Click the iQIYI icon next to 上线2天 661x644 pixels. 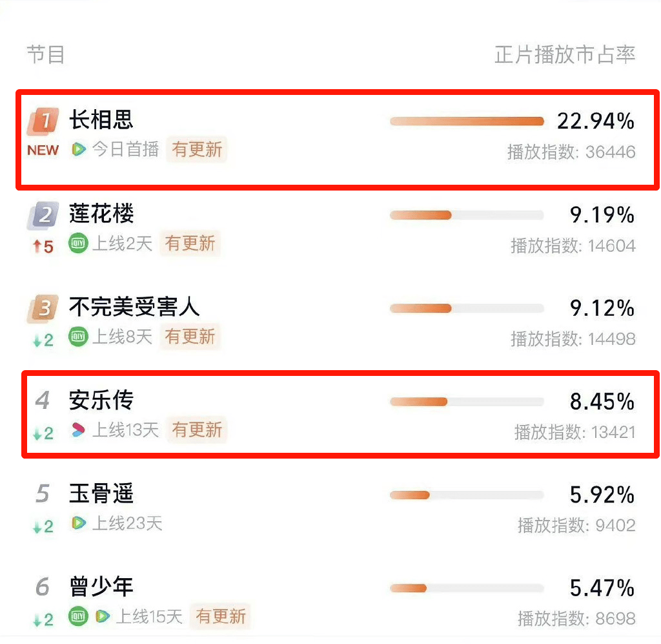78,244
